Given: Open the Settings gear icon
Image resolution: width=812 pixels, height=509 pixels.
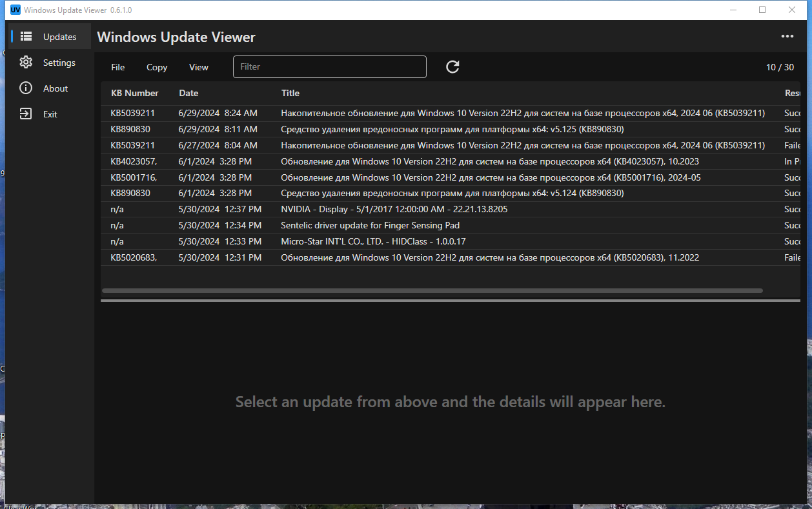Looking at the screenshot, I should pos(26,63).
